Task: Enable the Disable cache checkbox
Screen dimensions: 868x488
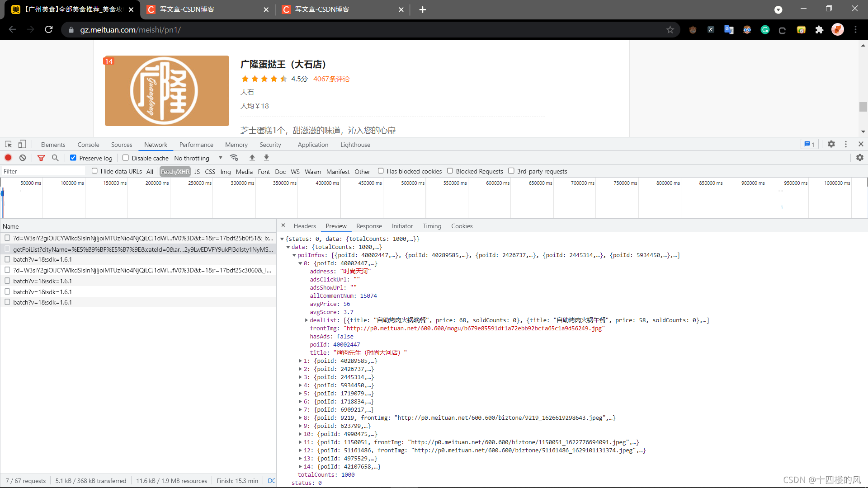Action: [125, 158]
